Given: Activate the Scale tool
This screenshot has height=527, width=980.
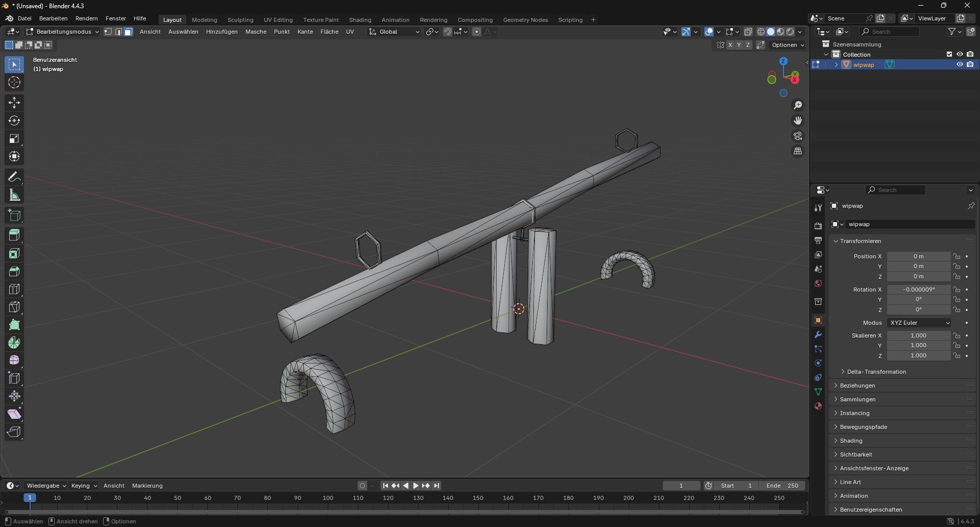Looking at the screenshot, I should tap(14, 139).
